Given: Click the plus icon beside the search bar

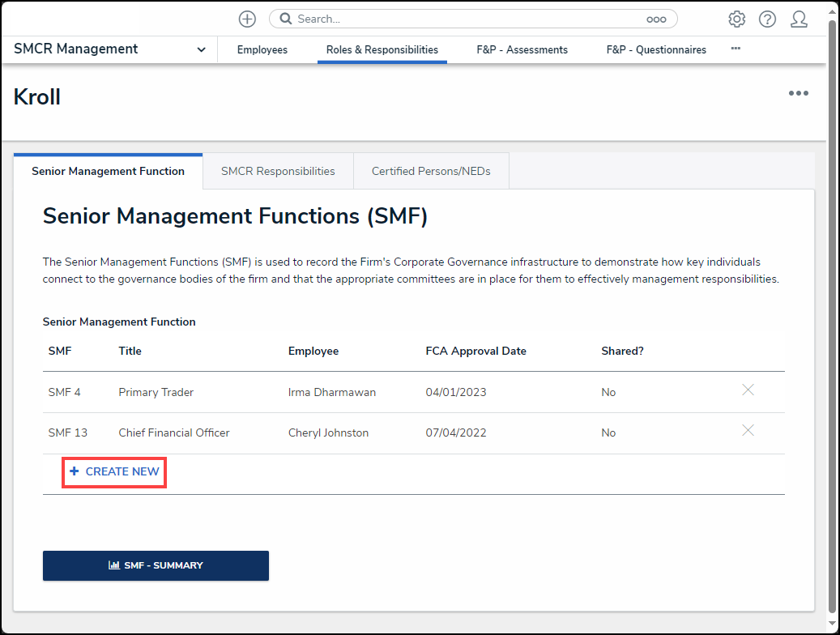Looking at the screenshot, I should [x=247, y=19].
